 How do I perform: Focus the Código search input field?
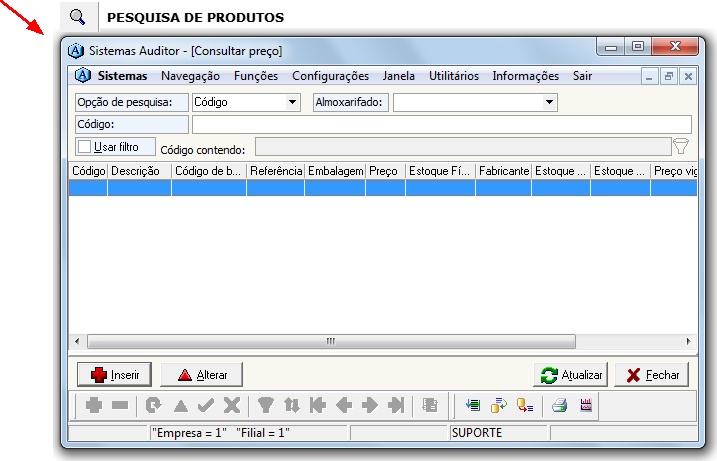441,124
